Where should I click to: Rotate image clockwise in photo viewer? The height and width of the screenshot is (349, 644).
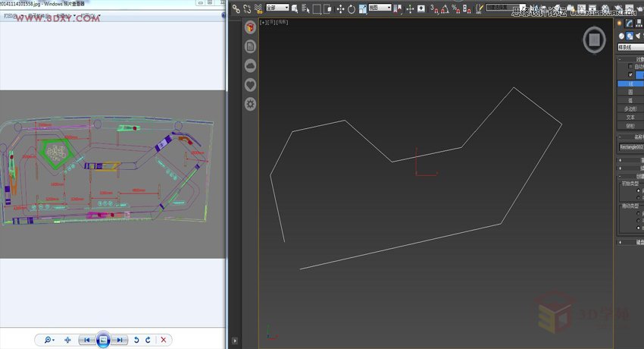point(148,340)
